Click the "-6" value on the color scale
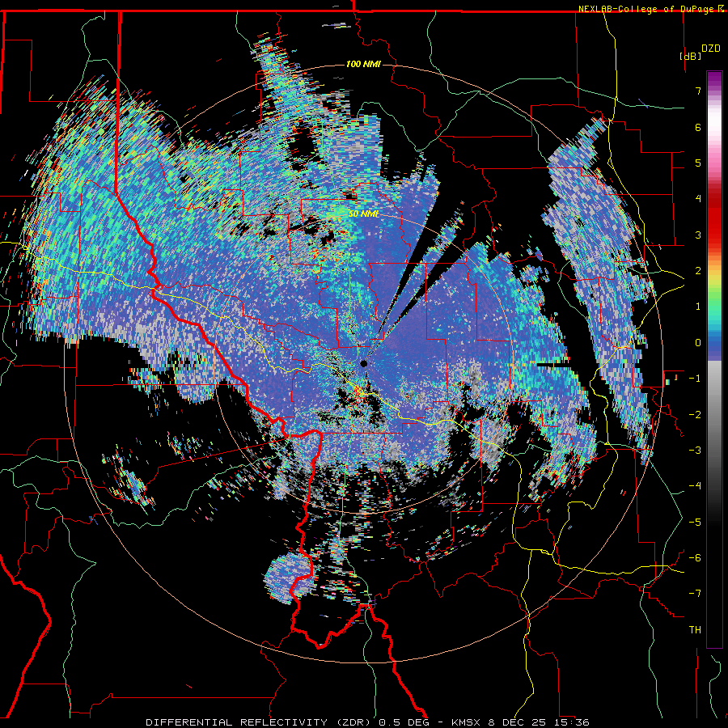The image size is (728, 728). tap(695, 557)
